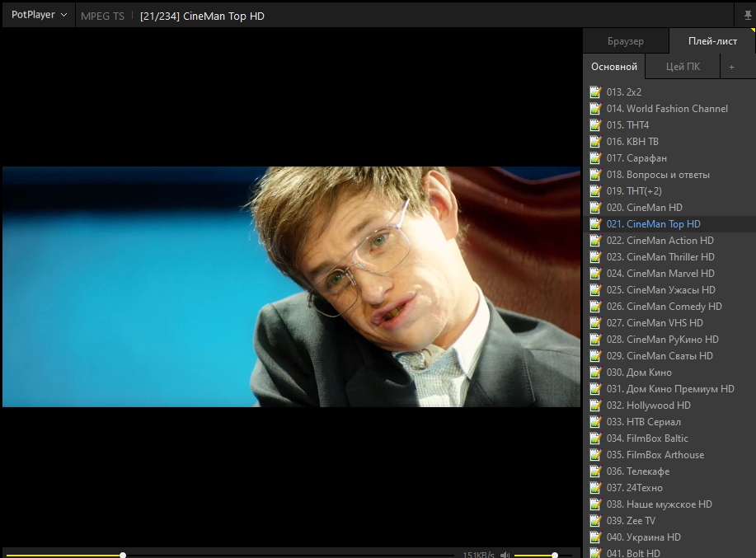Choose 036. Телекафе in playlist

[x=669, y=471]
